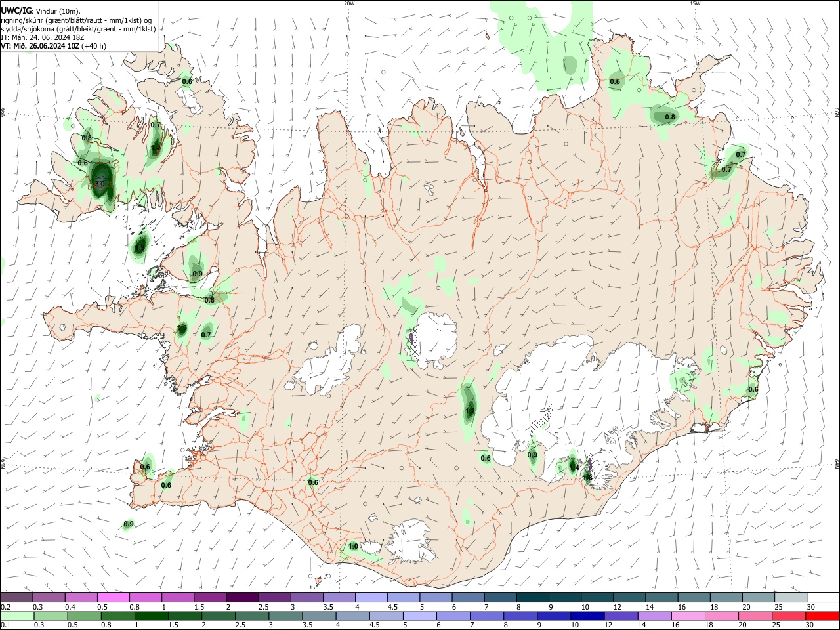Select the pale grey 25 swatch

791,597
